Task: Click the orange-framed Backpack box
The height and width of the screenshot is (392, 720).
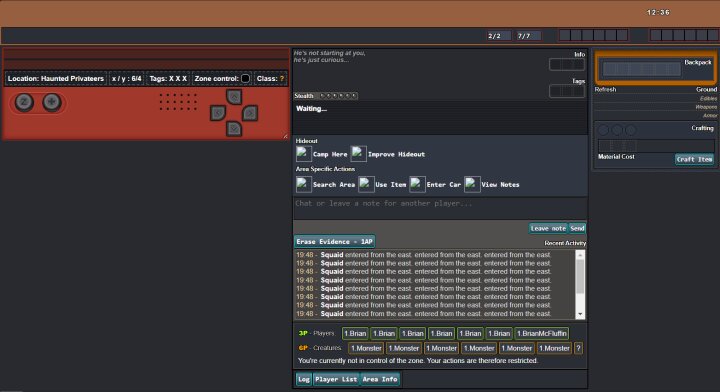Action: [x=655, y=69]
